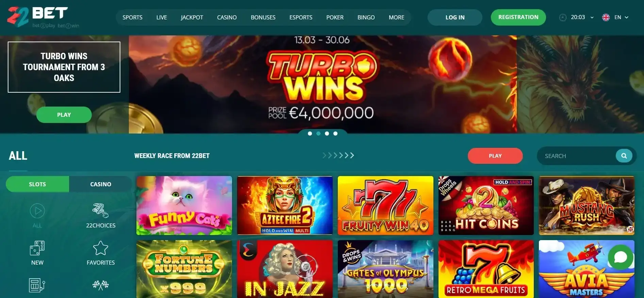644x298 pixels.
Task: Open the live chat bubble icon
Action: pos(621,257)
